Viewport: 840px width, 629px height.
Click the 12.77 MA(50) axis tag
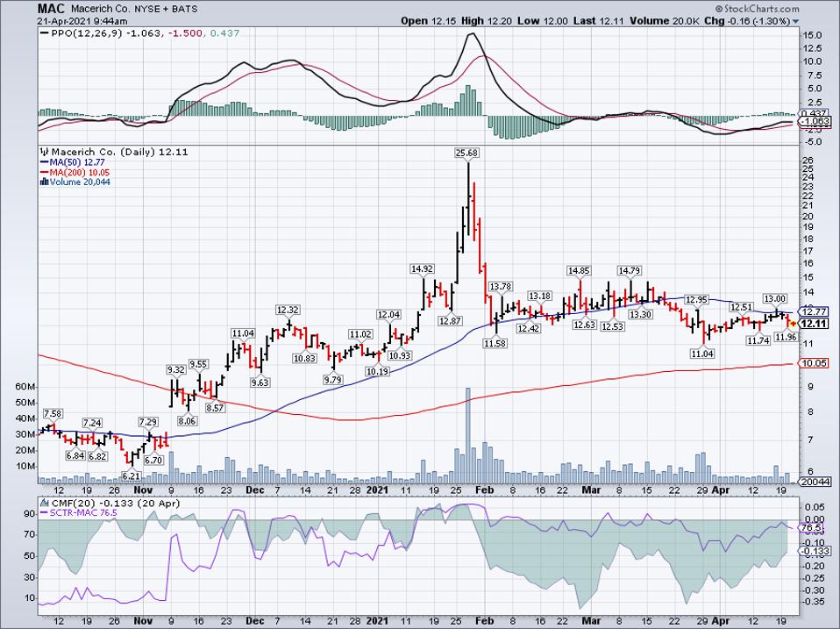click(x=815, y=311)
